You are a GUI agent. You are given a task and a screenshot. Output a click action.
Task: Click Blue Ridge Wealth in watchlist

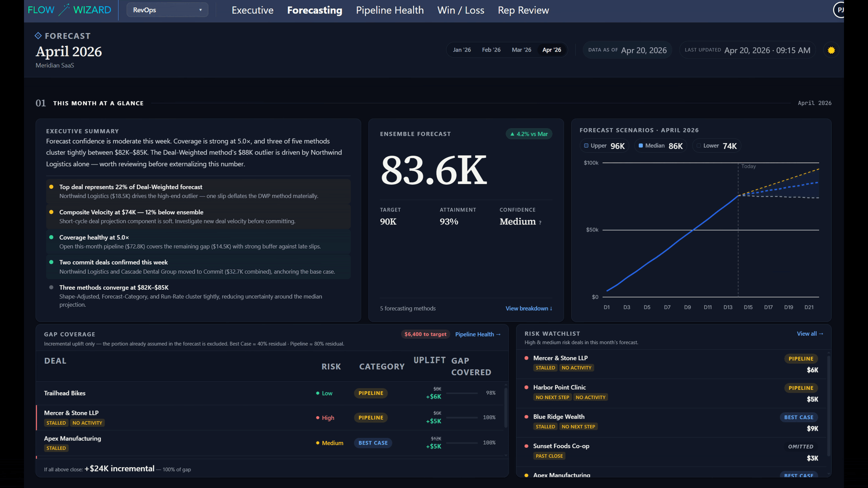point(559,417)
